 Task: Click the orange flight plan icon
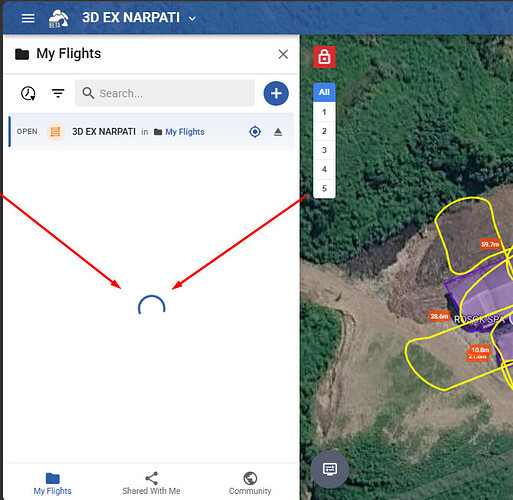(55, 132)
